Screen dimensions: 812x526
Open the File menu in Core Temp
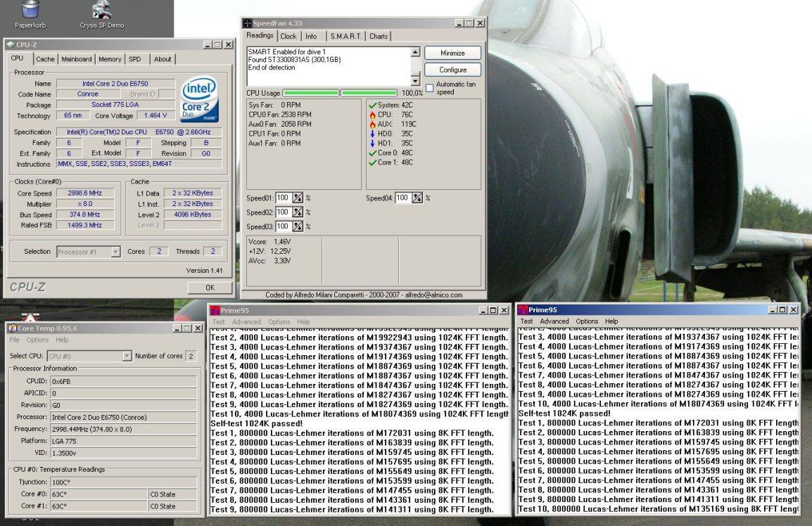pos(15,340)
